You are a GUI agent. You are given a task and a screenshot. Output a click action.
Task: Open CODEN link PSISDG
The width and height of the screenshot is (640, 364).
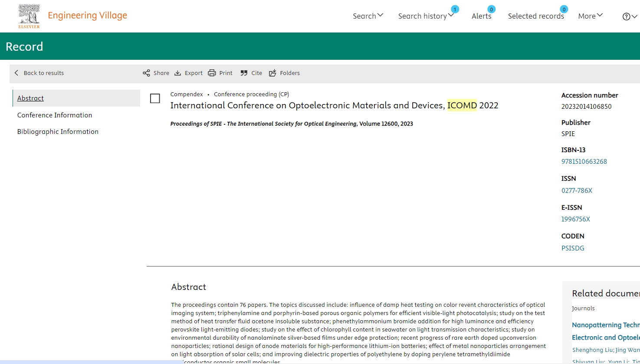[x=573, y=248]
